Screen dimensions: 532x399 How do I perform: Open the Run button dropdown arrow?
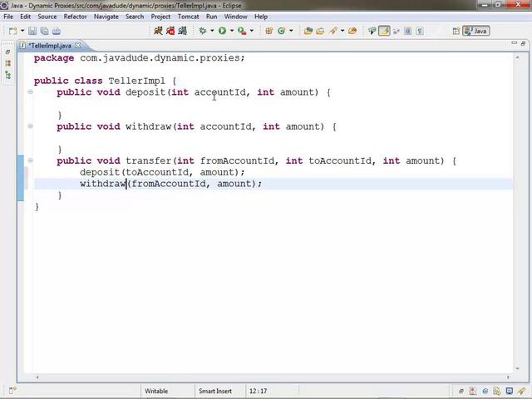click(x=232, y=31)
